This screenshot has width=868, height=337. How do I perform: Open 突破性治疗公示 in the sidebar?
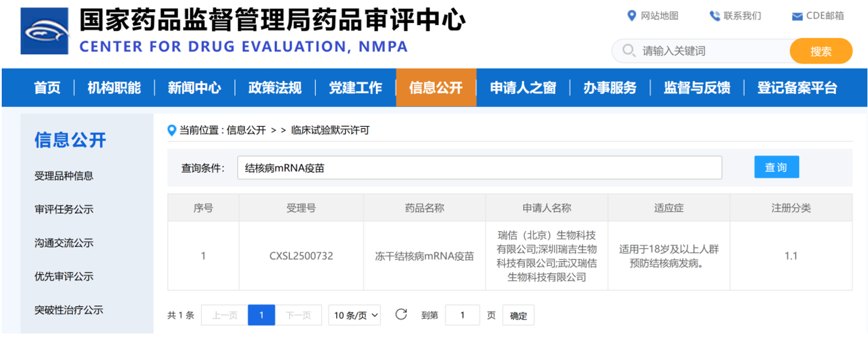pyautogui.click(x=68, y=310)
